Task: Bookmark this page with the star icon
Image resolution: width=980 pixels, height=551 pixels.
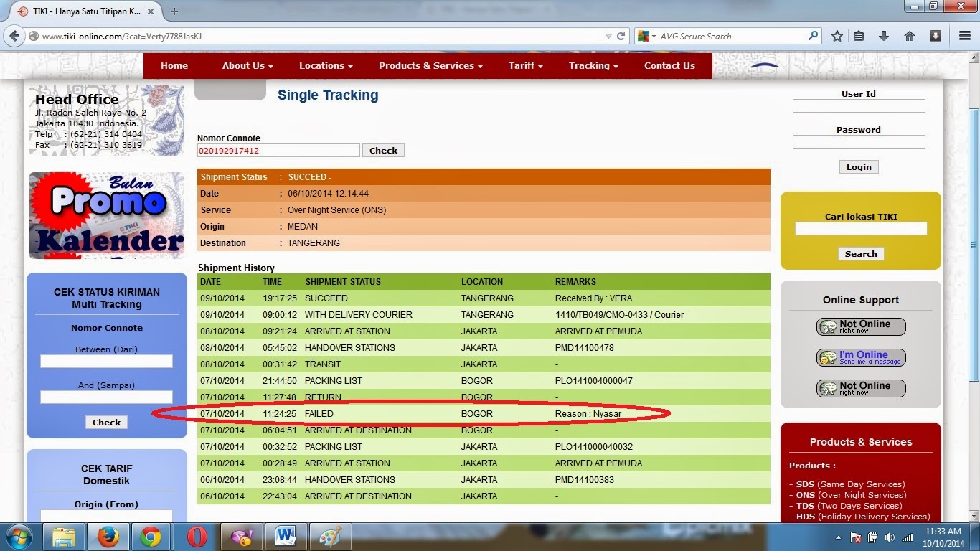Action: pos(837,36)
